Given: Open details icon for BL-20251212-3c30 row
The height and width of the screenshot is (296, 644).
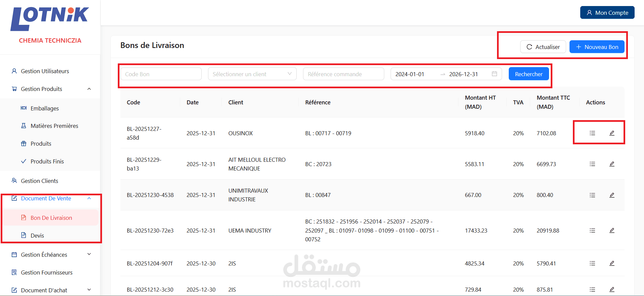Looking at the screenshot, I should coord(592,290).
